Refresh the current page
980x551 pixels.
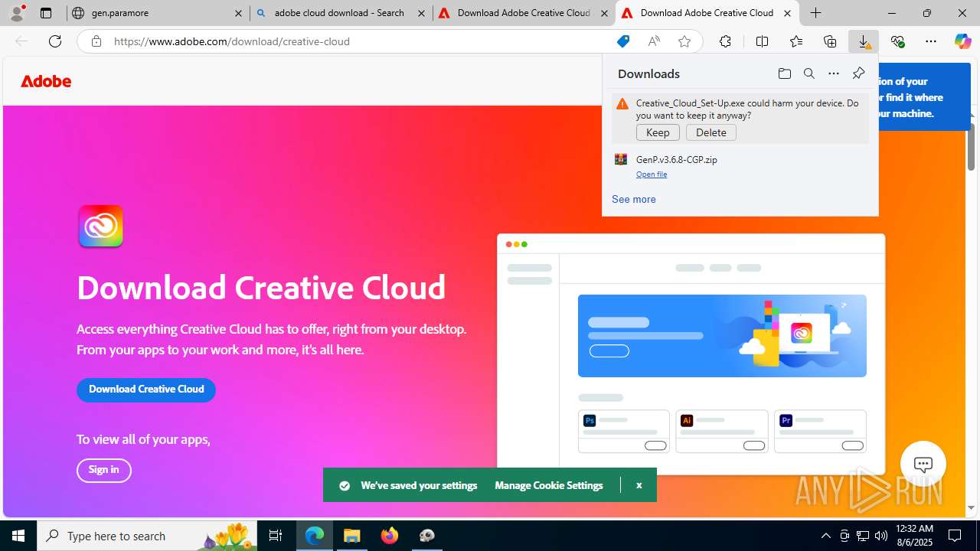point(55,41)
